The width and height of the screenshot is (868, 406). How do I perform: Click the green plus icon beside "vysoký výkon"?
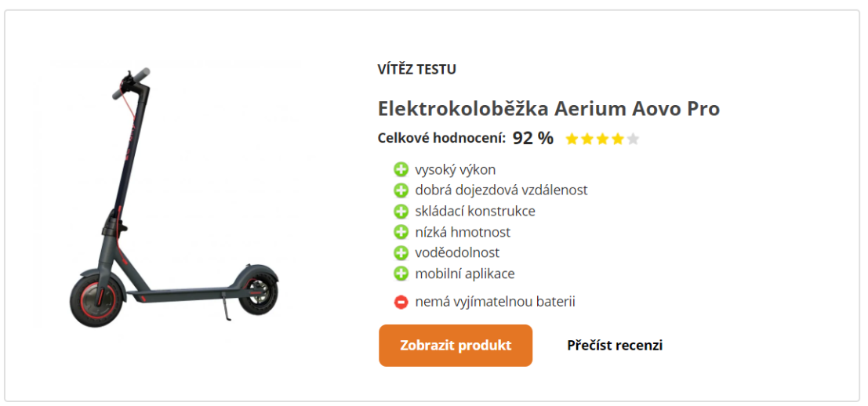click(x=401, y=169)
